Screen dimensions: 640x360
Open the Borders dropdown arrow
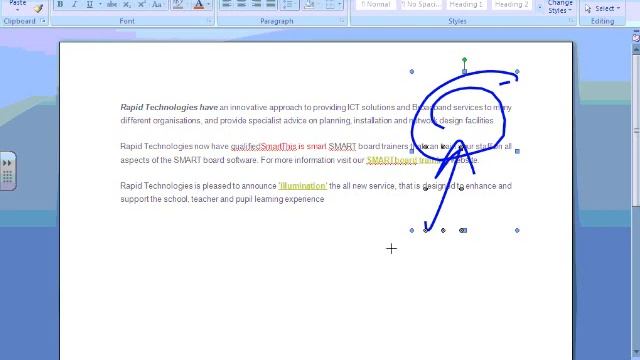(339, 4)
